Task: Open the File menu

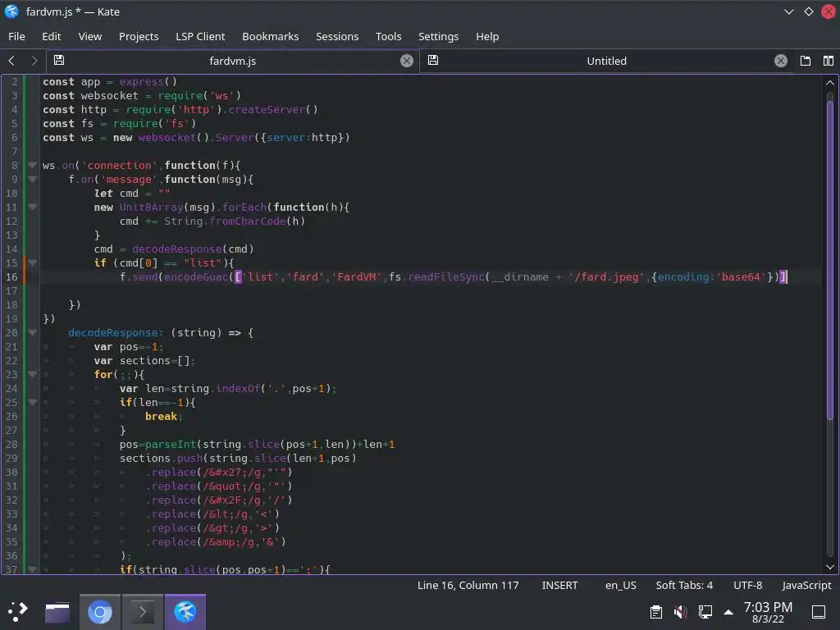Action: pyautogui.click(x=16, y=36)
